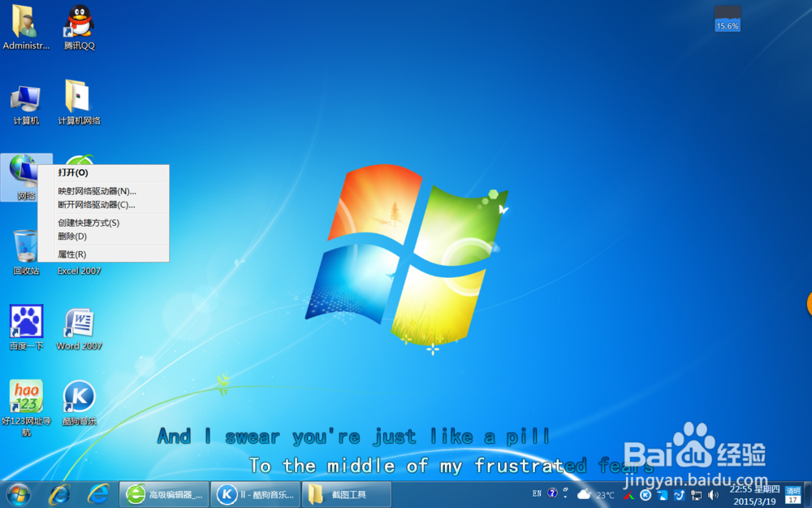
Task: Choose 打开(O) from the context menu
Action: point(104,172)
